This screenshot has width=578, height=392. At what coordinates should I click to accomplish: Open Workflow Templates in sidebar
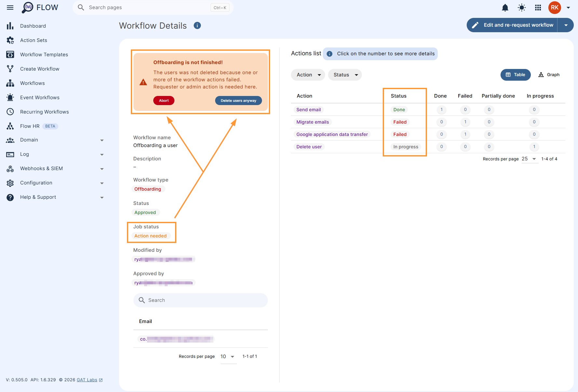pos(44,55)
